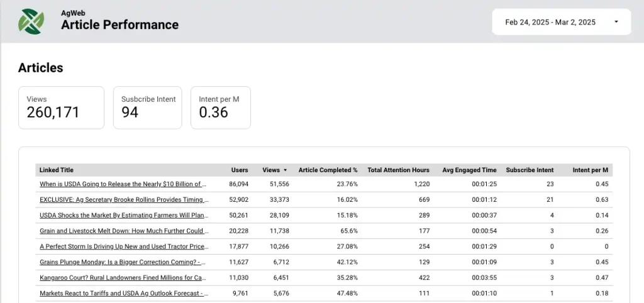Open the Kangaroo Court landowners article

(123, 278)
